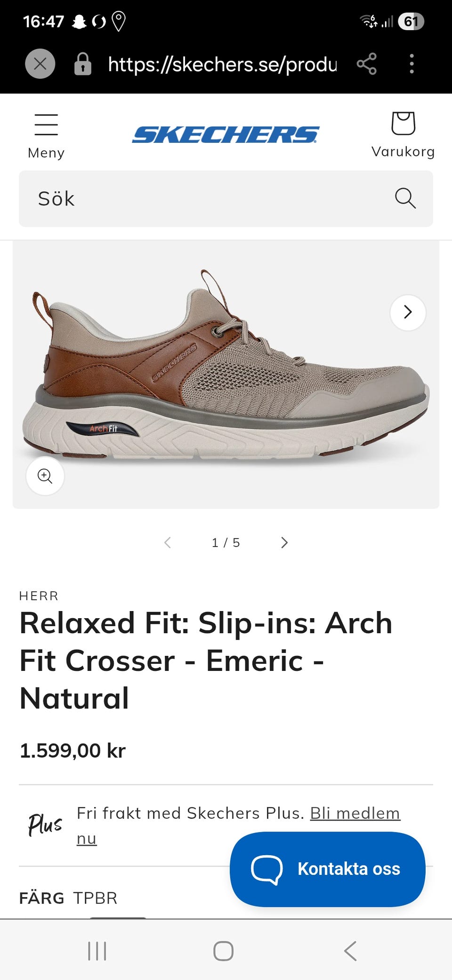View the site lock security icon
This screenshot has height=980, width=452.
(83, 64)
